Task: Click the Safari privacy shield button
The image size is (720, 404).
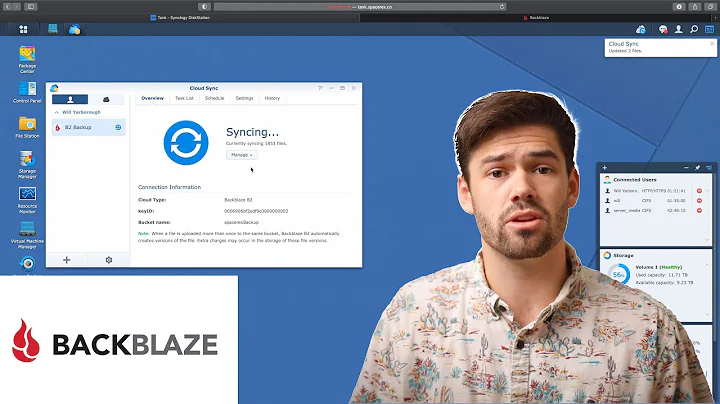Action: [x=204, y=6]
